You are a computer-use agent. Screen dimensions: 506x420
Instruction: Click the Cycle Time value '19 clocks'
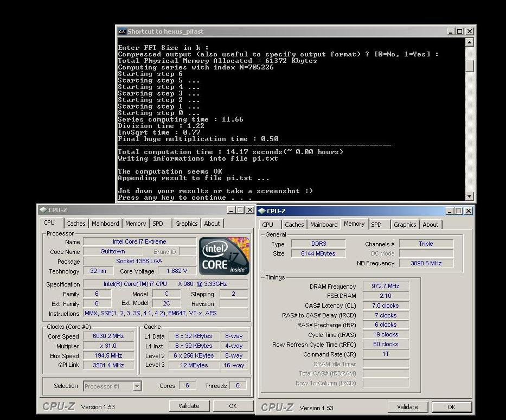point(386,334)
